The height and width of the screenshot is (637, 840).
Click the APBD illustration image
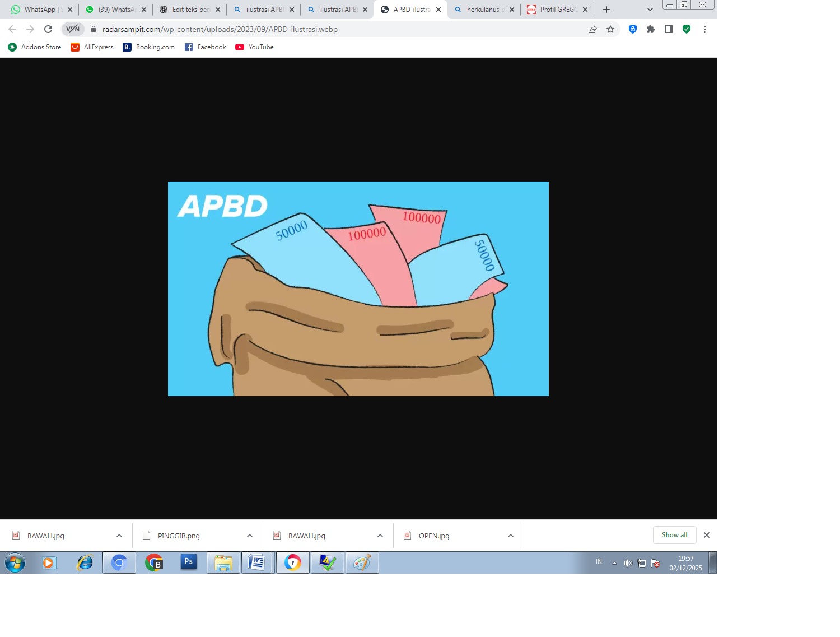pos(358,289)
